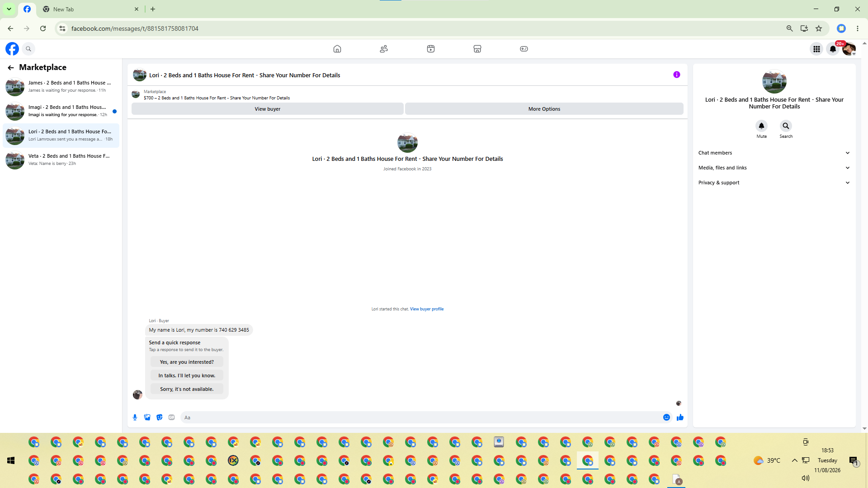Click the install app icon in address bar

click(804, 28)
